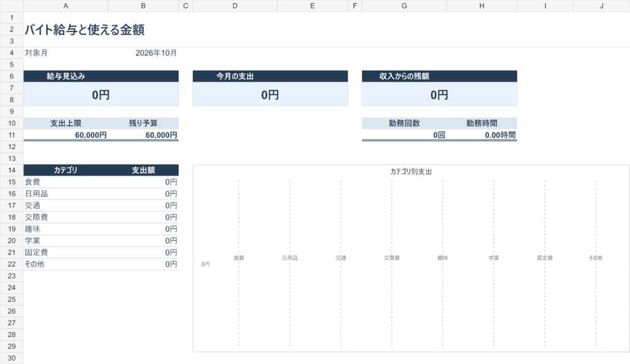Click the chart title カテゴリ別支出
This screenshot has height=364, width=630.
coord(411,172)
